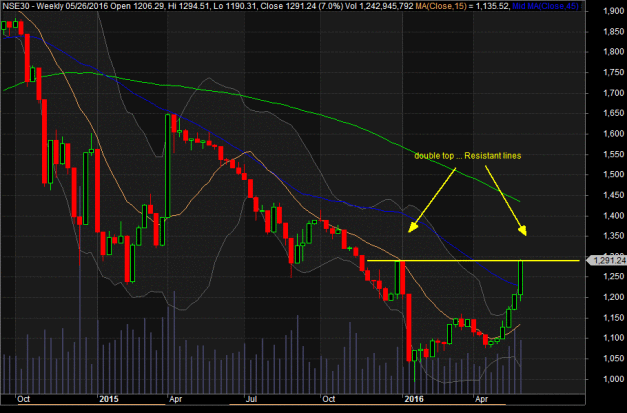Click the 2015 label on the time axis

[x=109, y=399]
